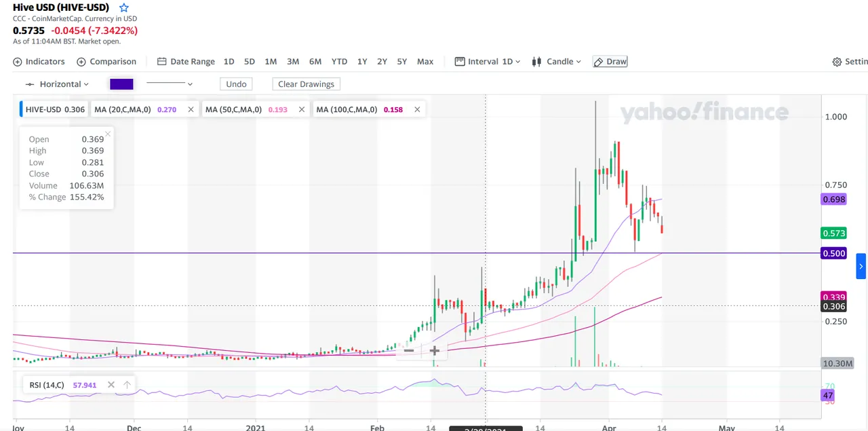
Task: Click the 0.698 MA price tag
Action: 833,200
